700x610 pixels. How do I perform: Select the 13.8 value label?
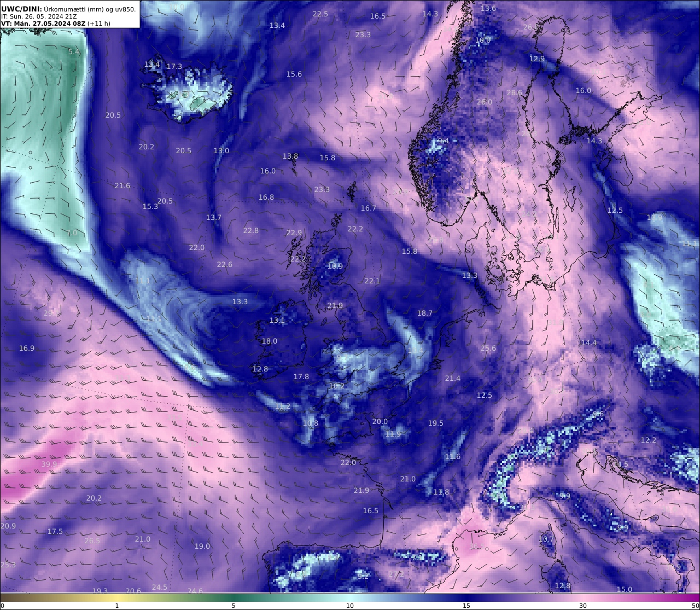coord(290,156)
